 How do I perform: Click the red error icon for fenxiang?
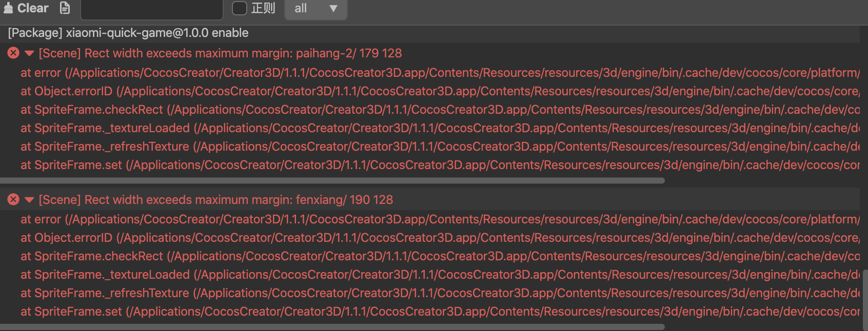coord(13,199)
